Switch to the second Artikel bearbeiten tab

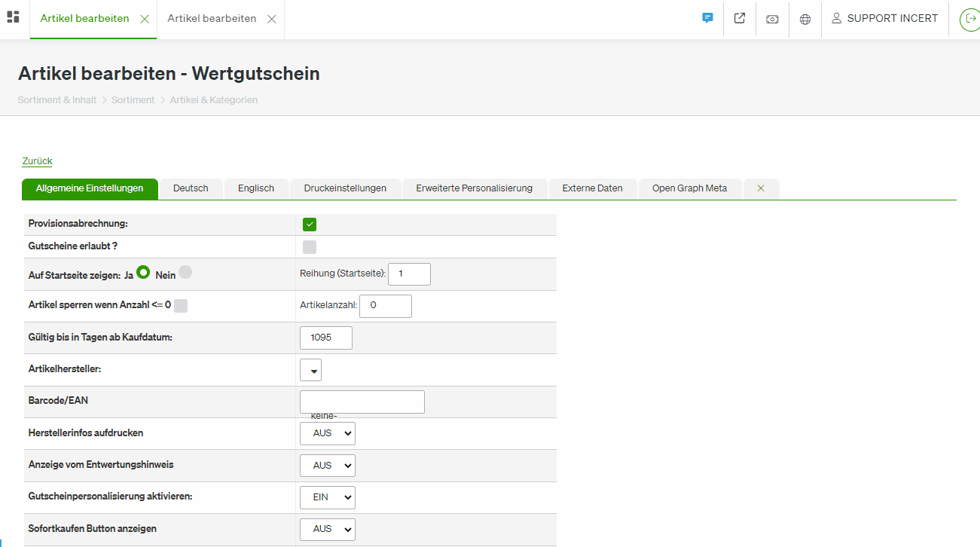point(212,19)
